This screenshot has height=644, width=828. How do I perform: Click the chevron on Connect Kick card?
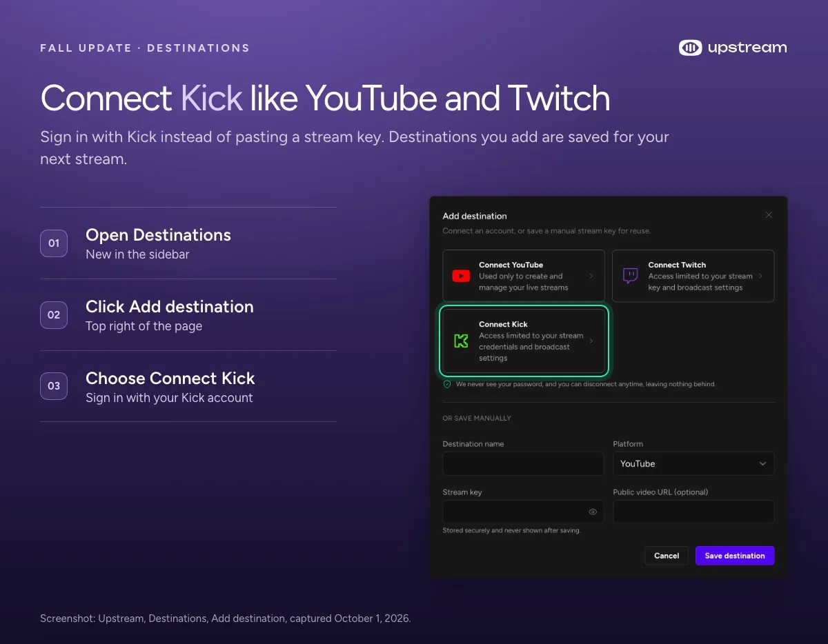[591, 341]
